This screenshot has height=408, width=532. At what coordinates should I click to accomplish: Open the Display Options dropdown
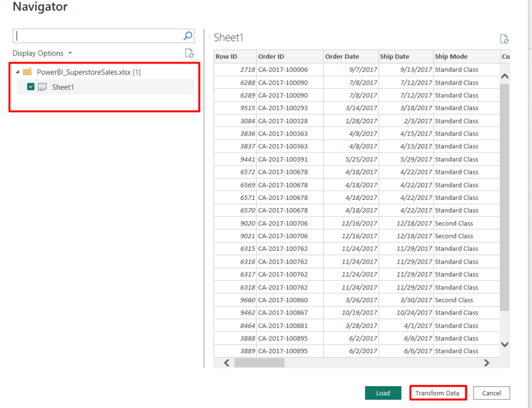pyautogui.click(x=42, y=53)
